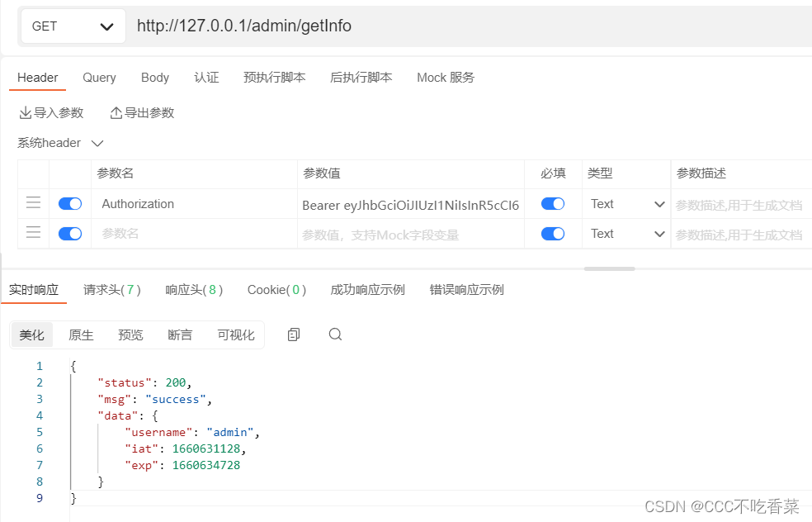Copy the response body using the copy icon

point(293,335)
